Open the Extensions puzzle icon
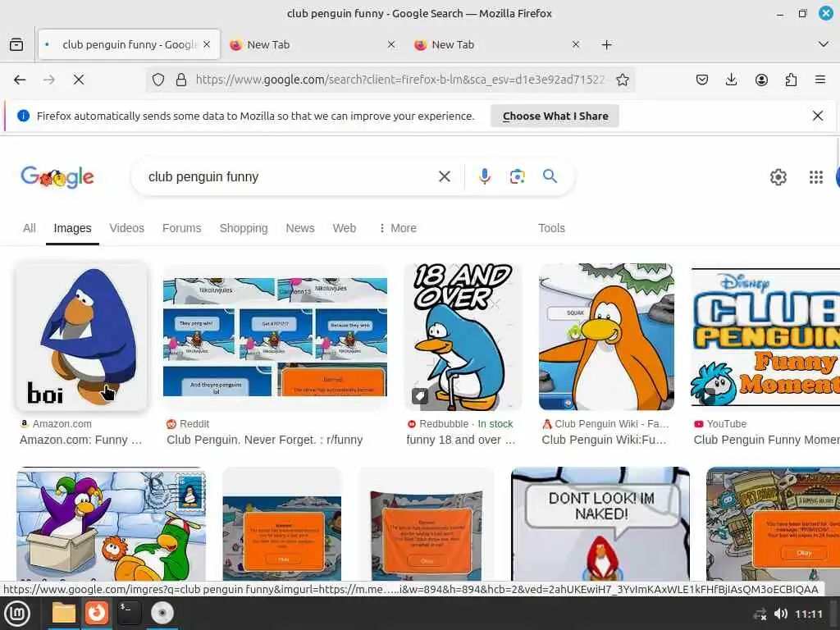This screenshot has height=630, width=840. pyautogui.click(x=791, y=80)
